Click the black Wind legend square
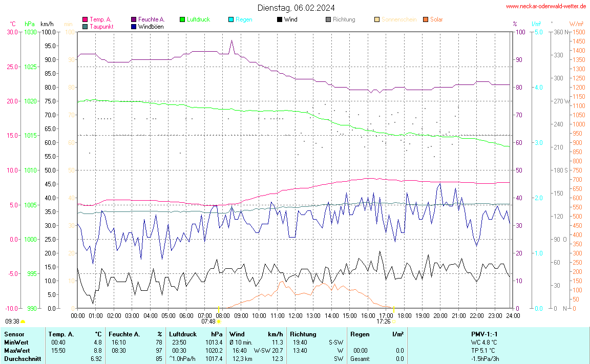This screenshot has width=590, height=364. click(280, 19)
